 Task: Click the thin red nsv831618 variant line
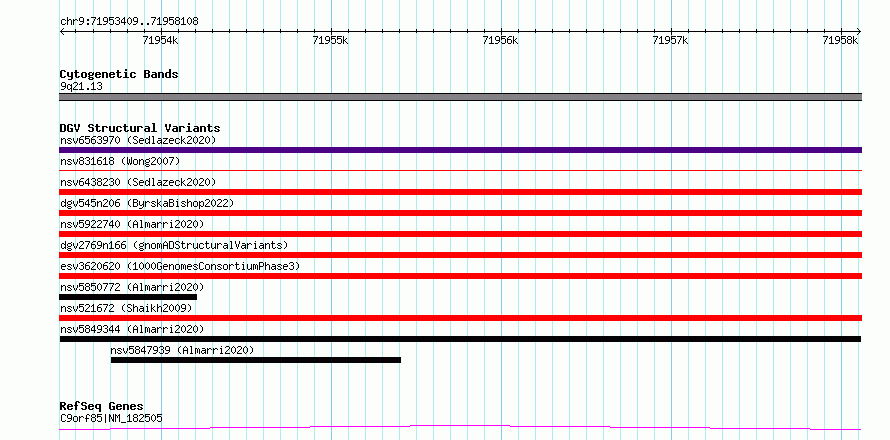coord(460,170)
